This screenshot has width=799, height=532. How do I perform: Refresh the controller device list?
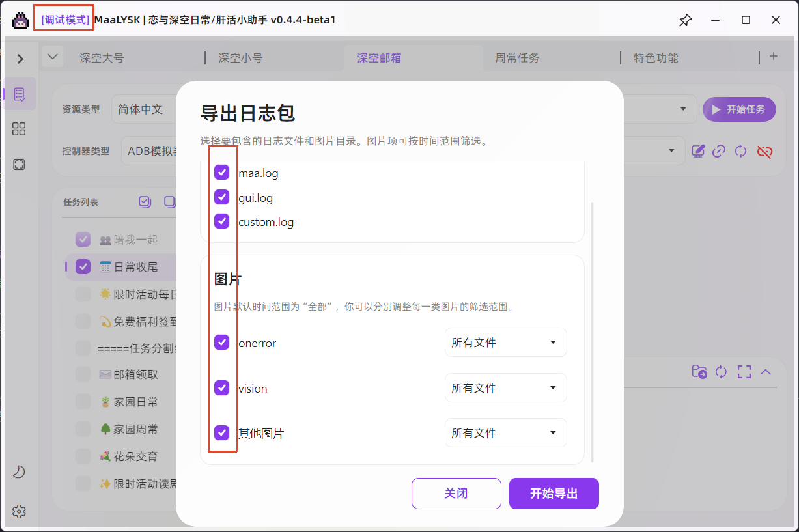pos(740,151)
